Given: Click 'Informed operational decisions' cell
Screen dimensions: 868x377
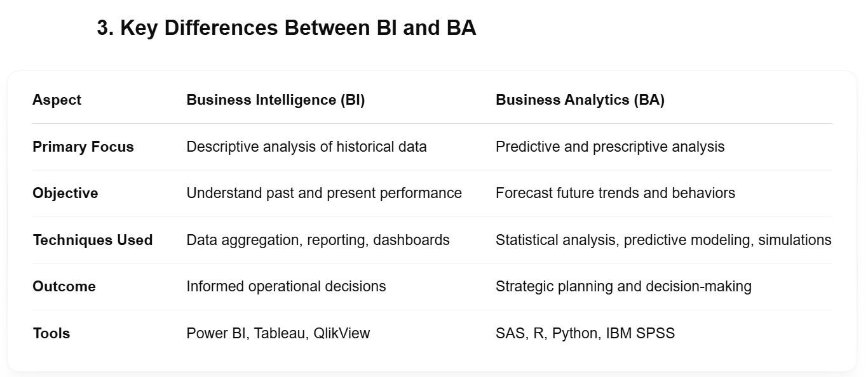Looking at the screenshot, I should point(286,286).
